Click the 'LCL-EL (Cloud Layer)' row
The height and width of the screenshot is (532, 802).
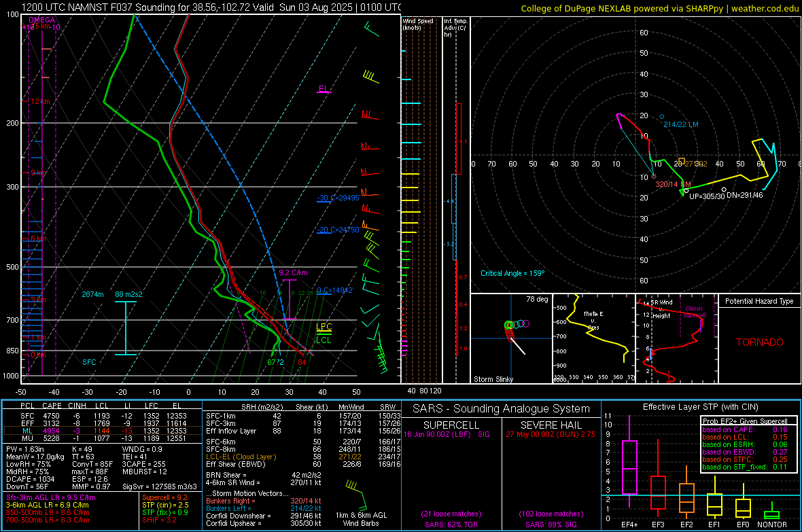[303, 457]
